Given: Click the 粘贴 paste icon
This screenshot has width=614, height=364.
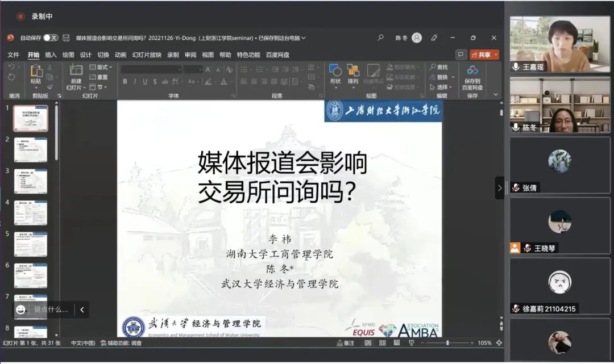Looking at the screenshot, I should [x=36, y=71].
